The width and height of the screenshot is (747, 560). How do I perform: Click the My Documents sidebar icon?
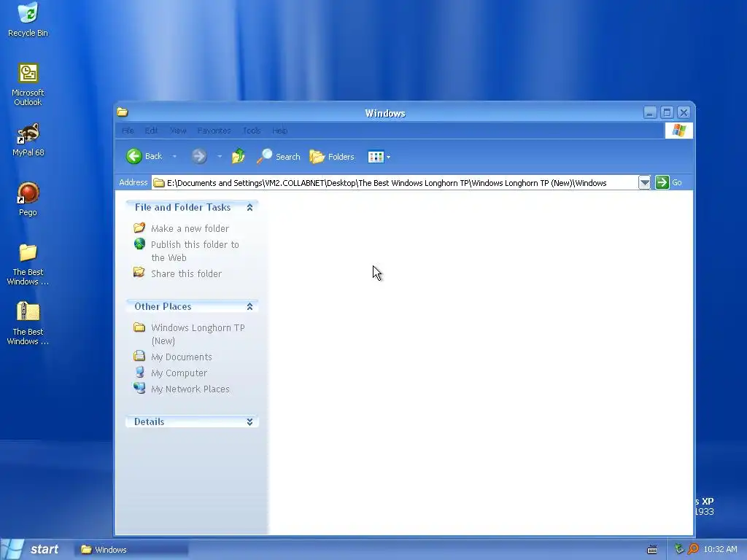click(x=139, y=356)
